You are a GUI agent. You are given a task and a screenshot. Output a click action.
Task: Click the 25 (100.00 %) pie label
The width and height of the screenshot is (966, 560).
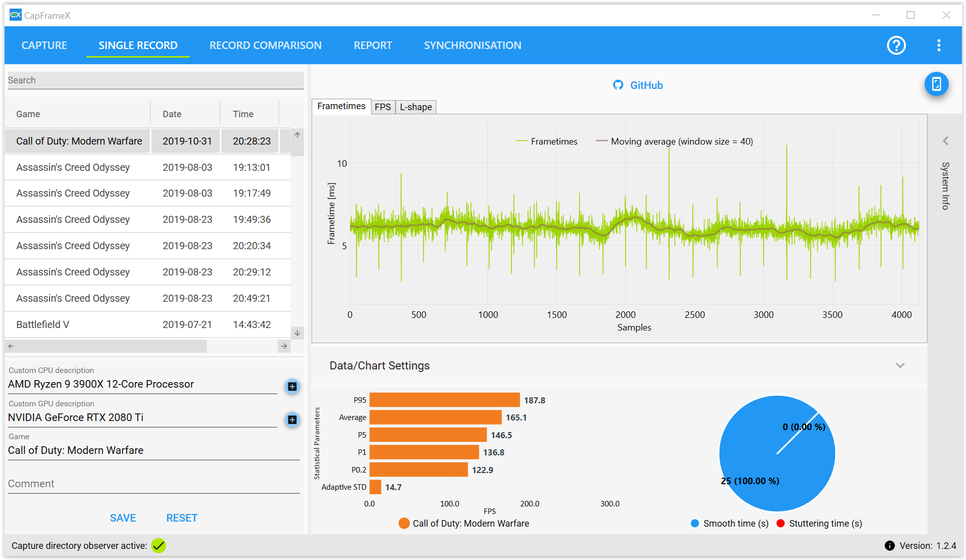click(750, 481)
